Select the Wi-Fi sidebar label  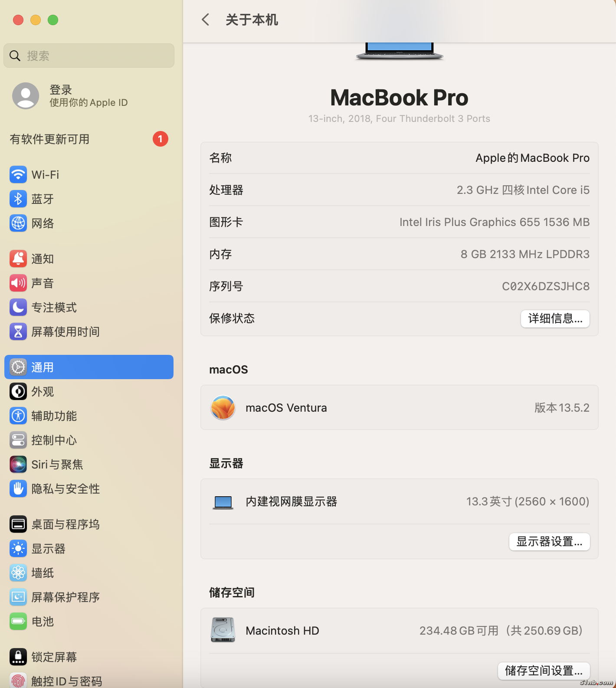click(45, 175)
